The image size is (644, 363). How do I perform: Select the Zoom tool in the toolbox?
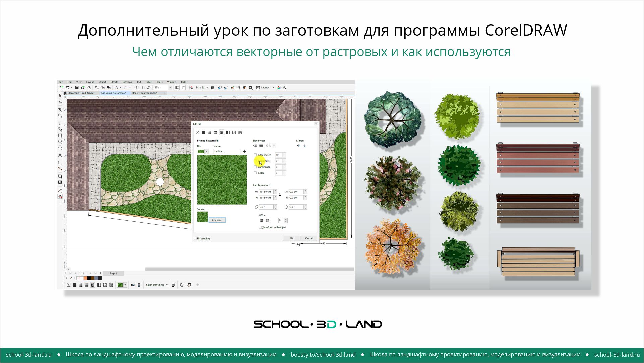(x=60, y=115)
